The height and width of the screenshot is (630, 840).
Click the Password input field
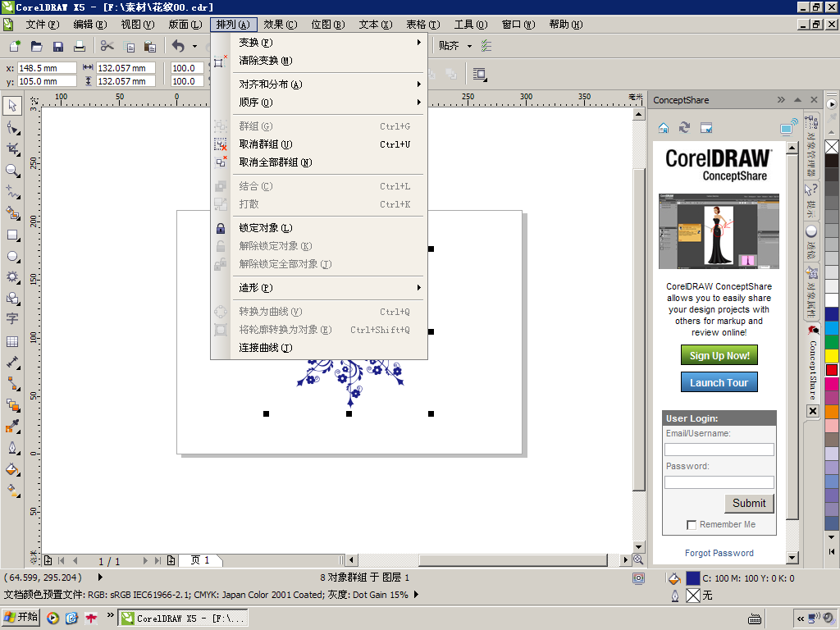(719, 482)
